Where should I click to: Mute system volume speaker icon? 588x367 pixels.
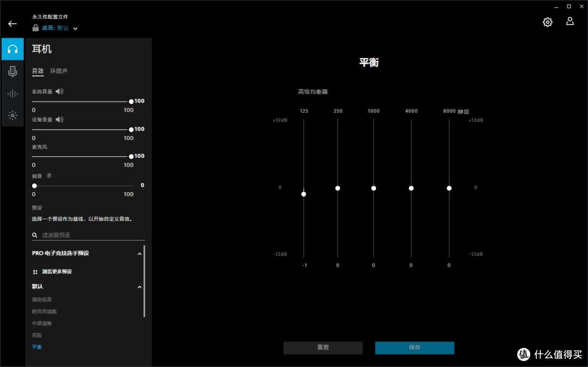click(x=60, y=91)
